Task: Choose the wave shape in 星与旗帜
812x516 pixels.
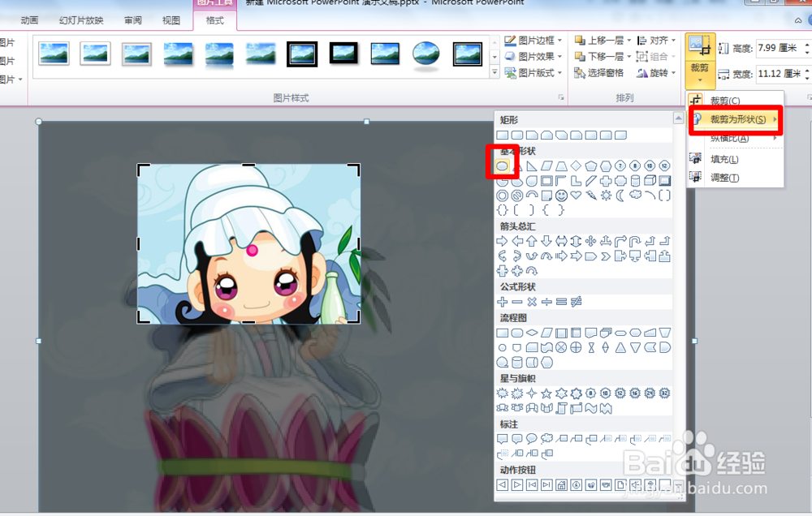Action: (591, 409)
